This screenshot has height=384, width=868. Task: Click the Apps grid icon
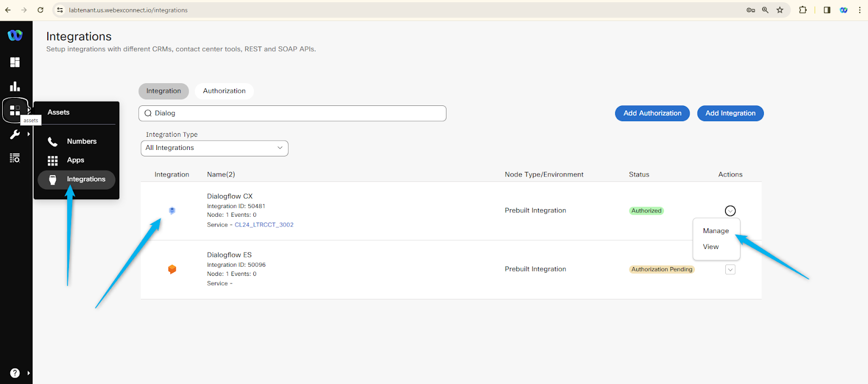53,161
